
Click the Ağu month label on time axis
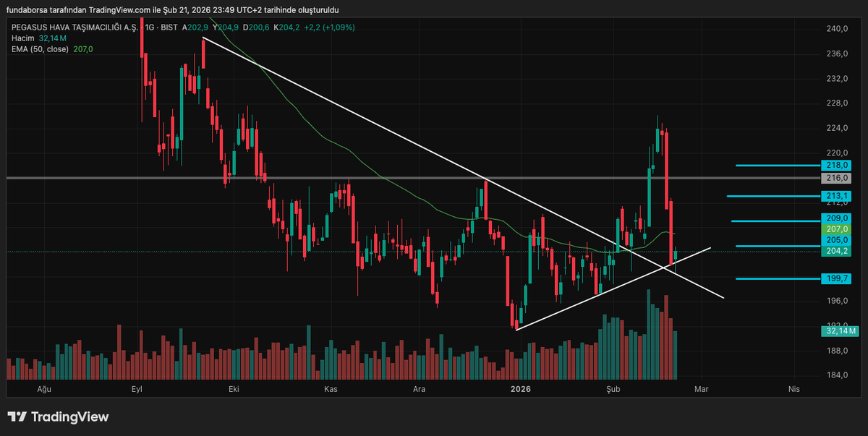coord(43,389)
